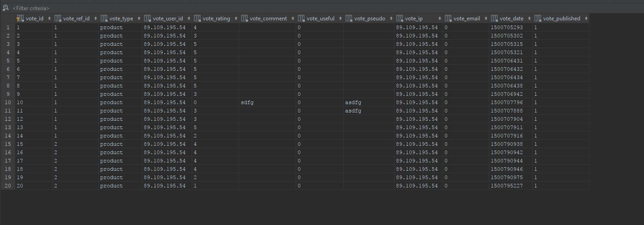Image resolution: width=644 pixels, height=225 pixels.
Task: Click vote_id cell with value 17
Action: (33, 161)
